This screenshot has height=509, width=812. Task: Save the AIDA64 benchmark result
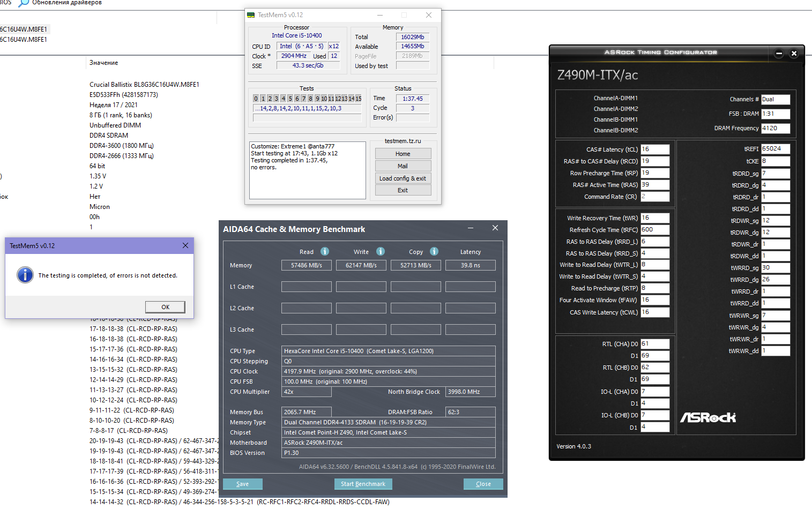(243, 484)
